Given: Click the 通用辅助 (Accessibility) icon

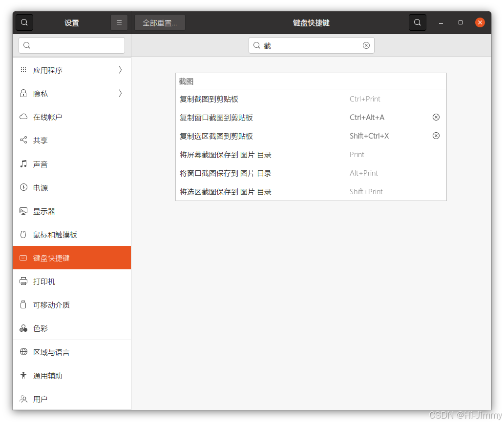Looking at the screenshot, I should (23, 375).
